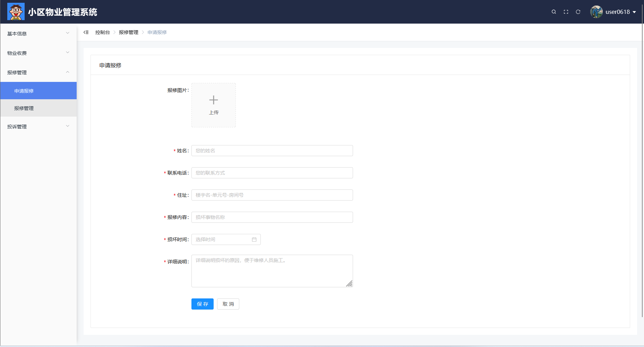Click 报修管理 in breadcrumb
This screenshot has width=644, height=347.
click(x=129, y=32)
